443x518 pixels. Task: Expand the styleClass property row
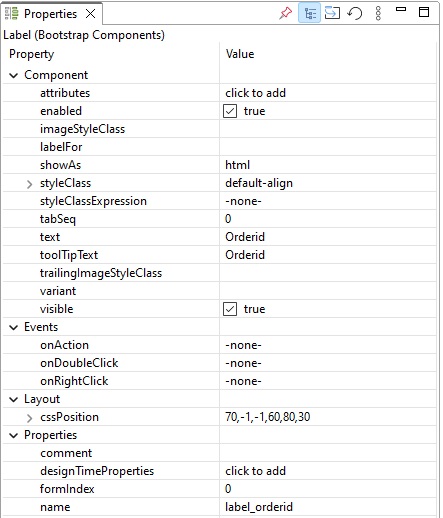pyautogui.click(x=29, y=184)
